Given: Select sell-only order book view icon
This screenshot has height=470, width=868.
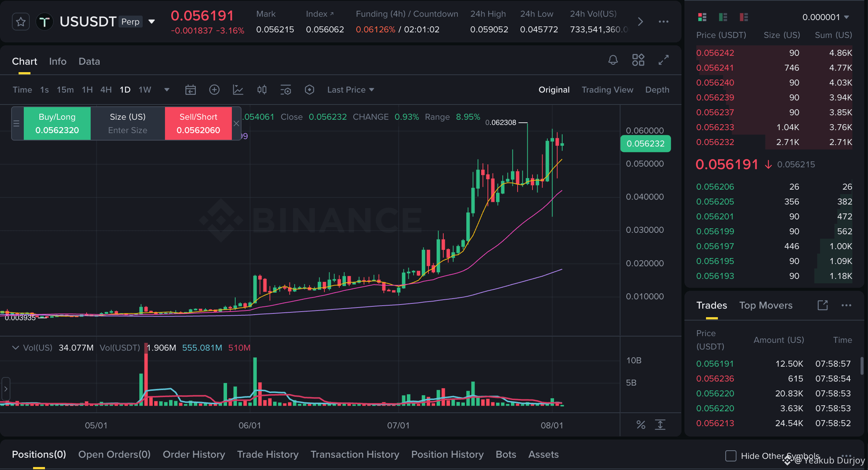Looking at the screenshot, I should coord(744,17).
